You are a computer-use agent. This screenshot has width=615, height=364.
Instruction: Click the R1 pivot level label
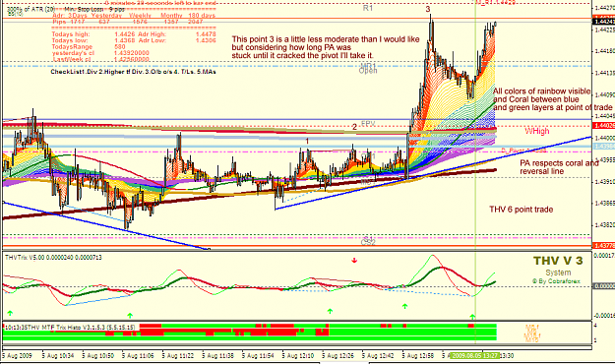coord(367,8)
